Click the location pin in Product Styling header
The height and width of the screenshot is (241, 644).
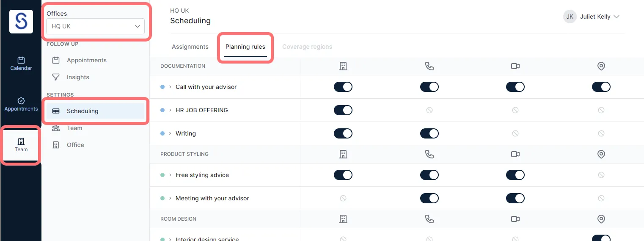click(x=601, y=154)
